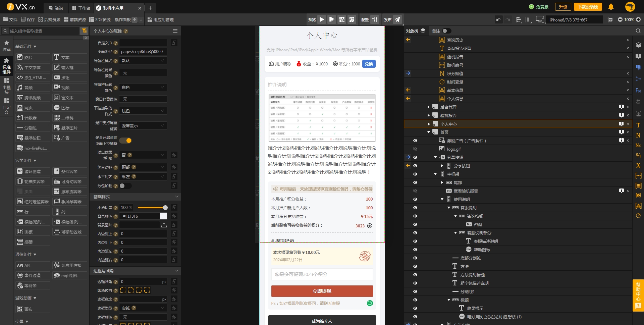Image resolution: width=644 pixels, height=325 pixels.
Task: Click the zoom out minus icon
Action: (620, 19)
